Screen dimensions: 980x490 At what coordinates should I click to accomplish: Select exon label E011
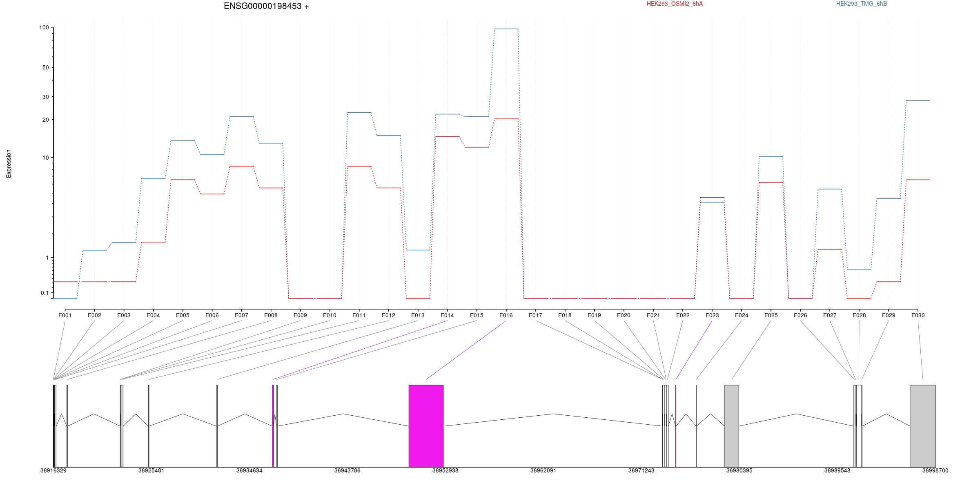tap(359, 315)
